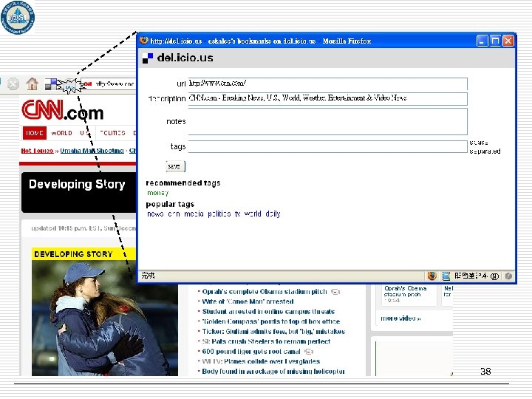Viewport: 532px width, 399px height.
Task: Open the HOME tab on CNN
Action: click(x=35, y=133)
